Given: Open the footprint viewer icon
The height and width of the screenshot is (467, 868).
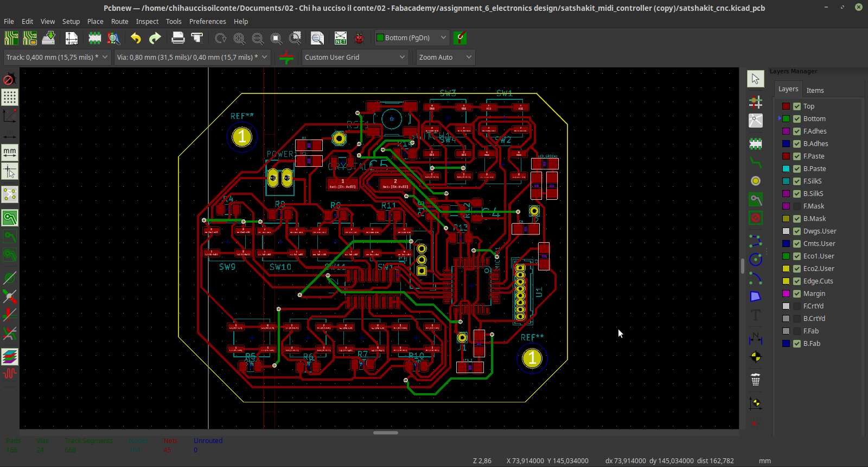Looking at the screenshot, I should coord(113,38).
